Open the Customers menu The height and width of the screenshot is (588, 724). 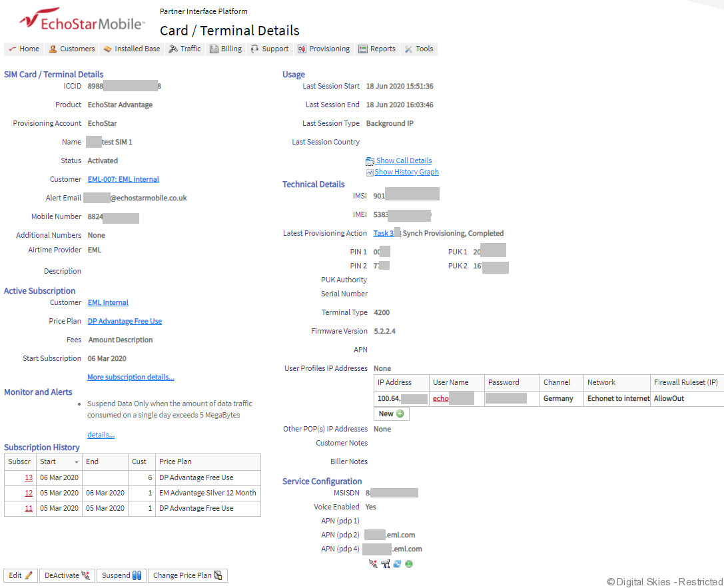coord(71,49)
